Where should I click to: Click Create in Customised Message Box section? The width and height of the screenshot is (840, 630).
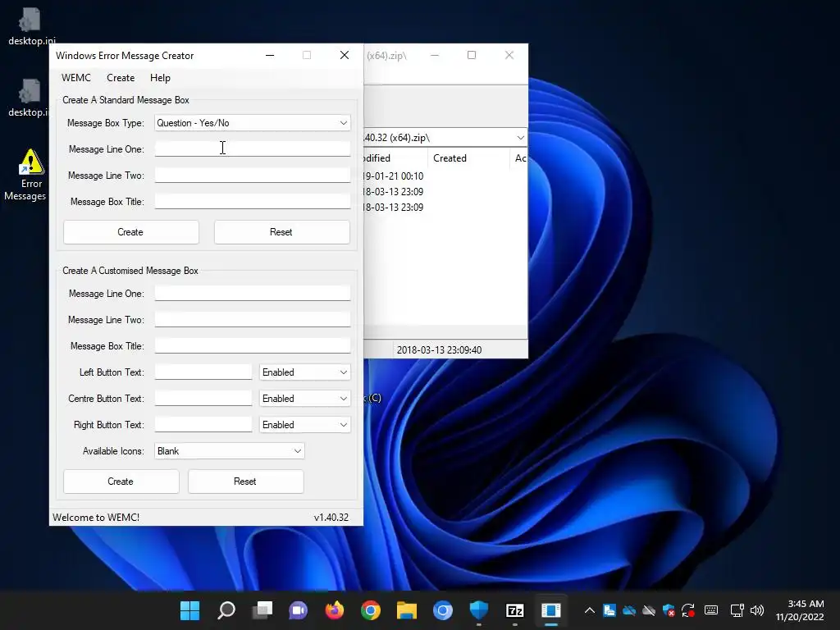click(121, 481)
